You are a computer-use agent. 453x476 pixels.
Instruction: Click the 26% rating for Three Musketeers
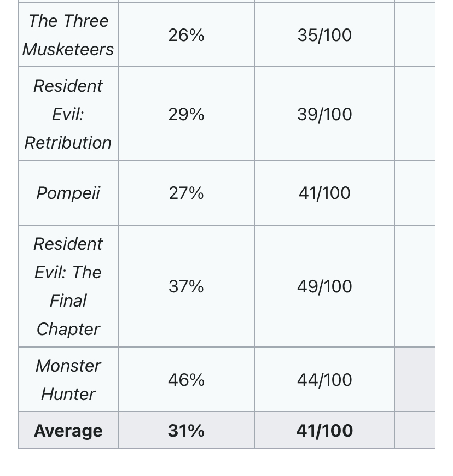[x=186, y=35]
